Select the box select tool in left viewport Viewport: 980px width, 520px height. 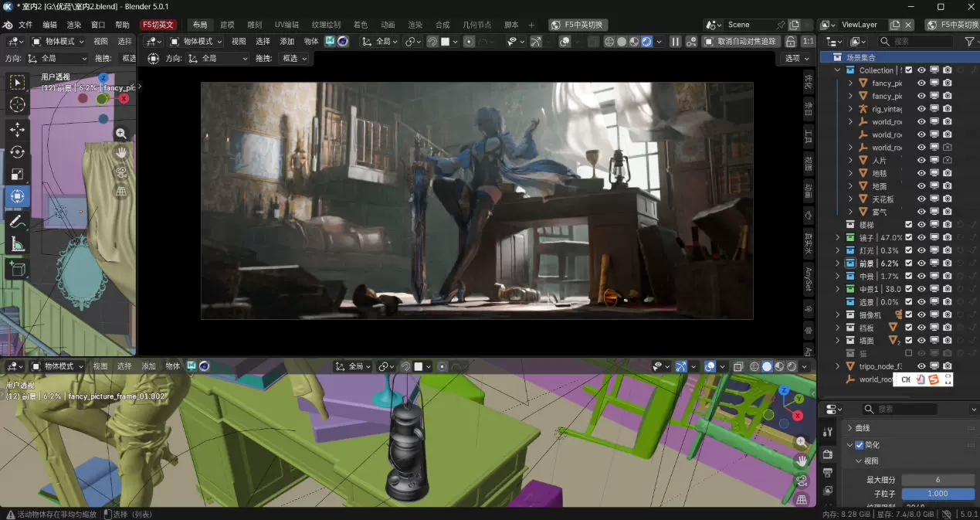(17, 82)
